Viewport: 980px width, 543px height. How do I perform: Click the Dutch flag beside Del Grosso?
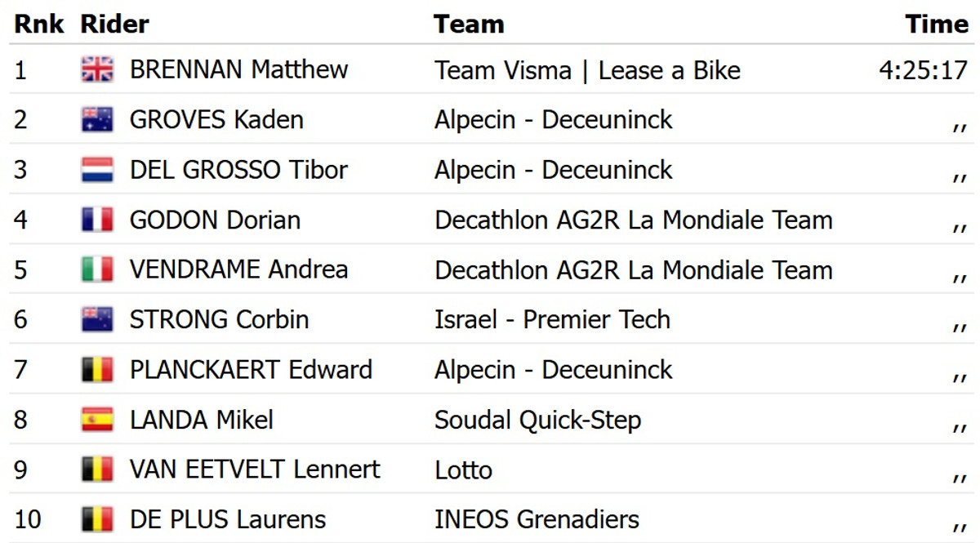[97, 170]
